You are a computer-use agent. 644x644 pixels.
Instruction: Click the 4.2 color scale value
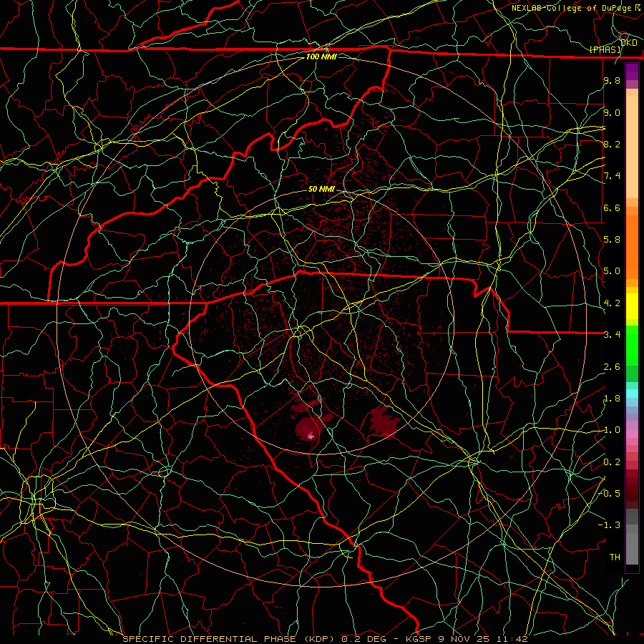click(612, 303)
